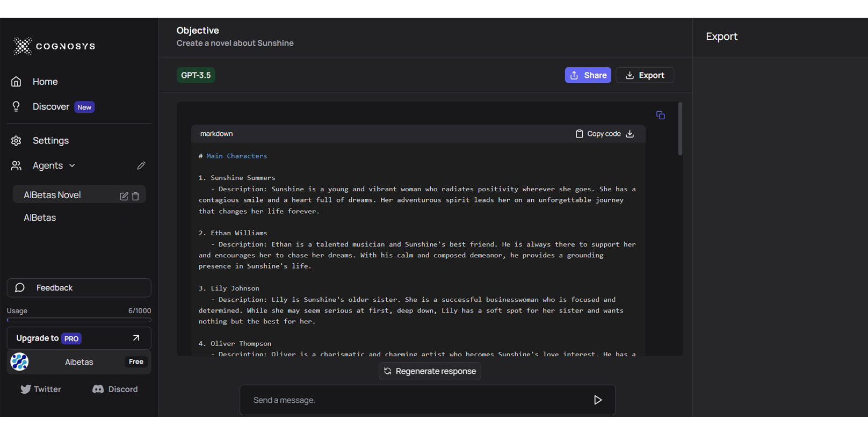This screenshot has width=868, height=434.
Task: Open the Feedback button
Action: click(x=79, y=288)
